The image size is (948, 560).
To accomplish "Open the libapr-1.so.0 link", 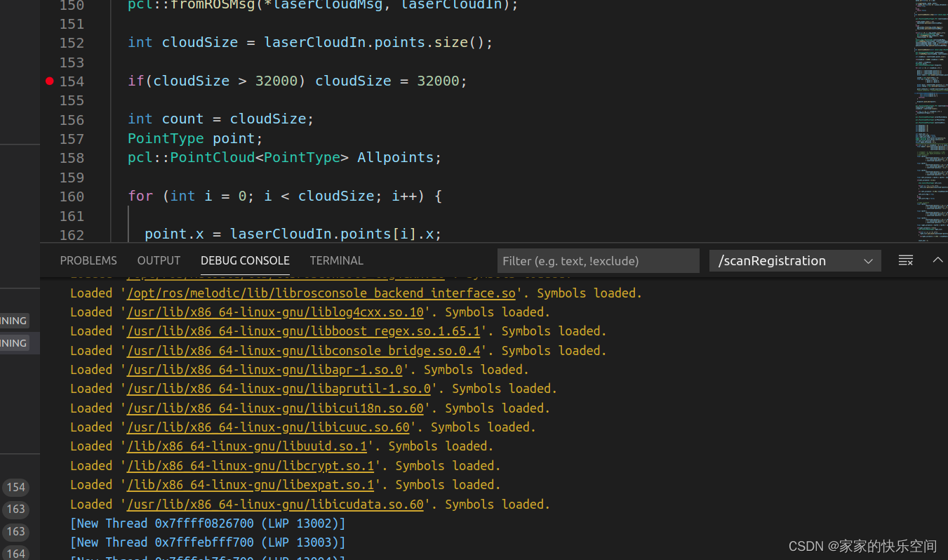I will point(265,370).
